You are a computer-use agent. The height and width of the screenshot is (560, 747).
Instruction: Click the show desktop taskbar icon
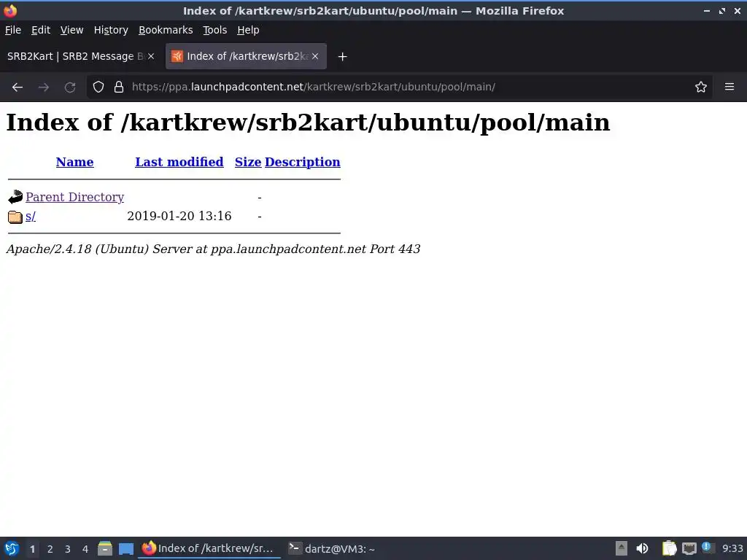point(125,548)
